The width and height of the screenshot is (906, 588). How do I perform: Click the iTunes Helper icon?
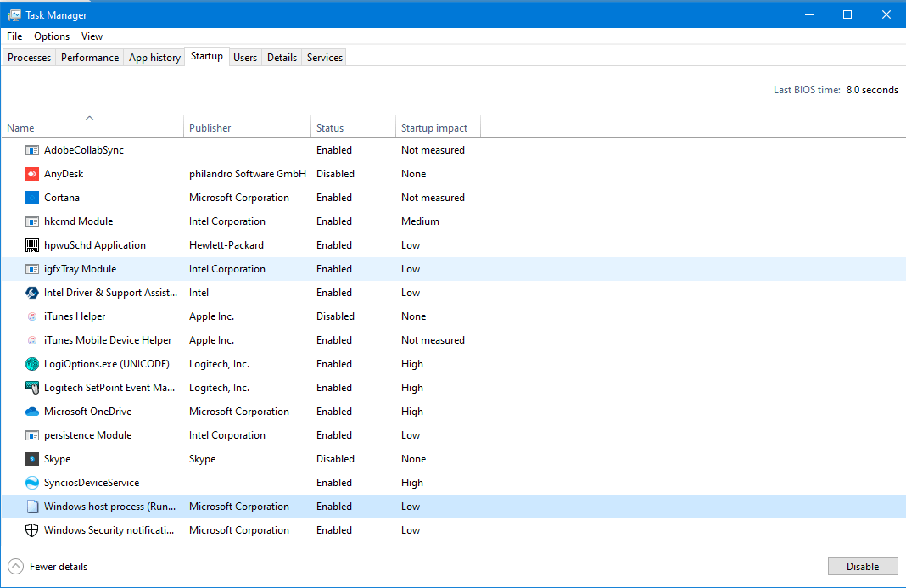pyautogui.click(x=32, y=316)
